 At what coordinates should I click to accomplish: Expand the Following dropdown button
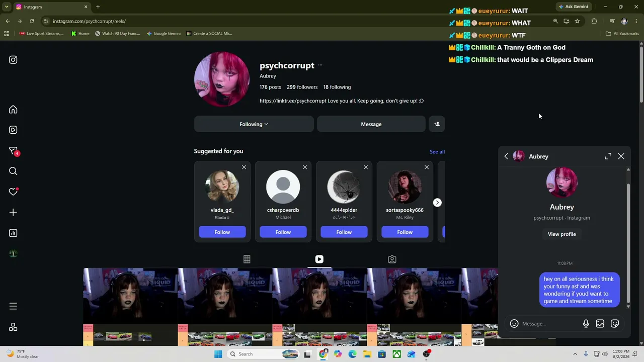click(254, 124)
